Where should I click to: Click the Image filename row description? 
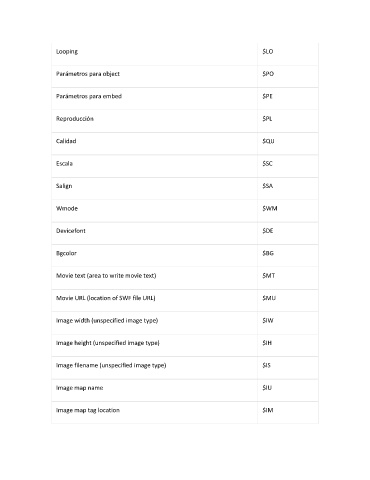(111, 365)
